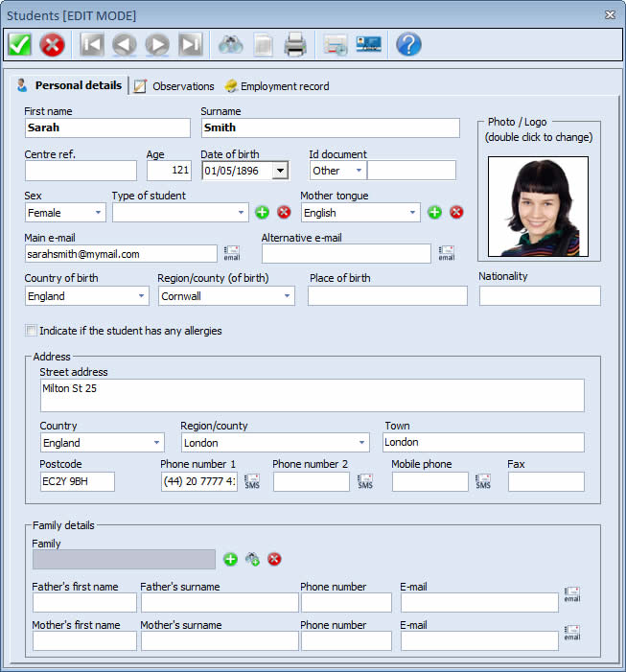626x672 pixels.
Task: Click the student photo thumbnail
Action: click(538, 206)
